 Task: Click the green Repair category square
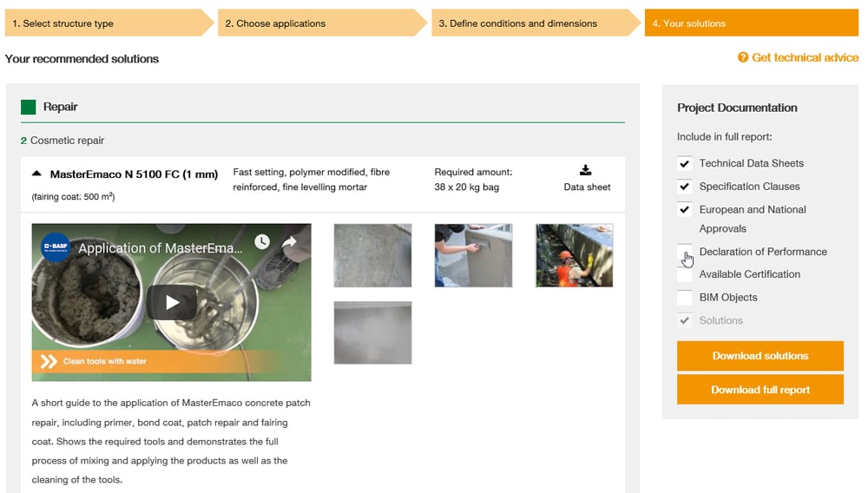tap(29, 107)
